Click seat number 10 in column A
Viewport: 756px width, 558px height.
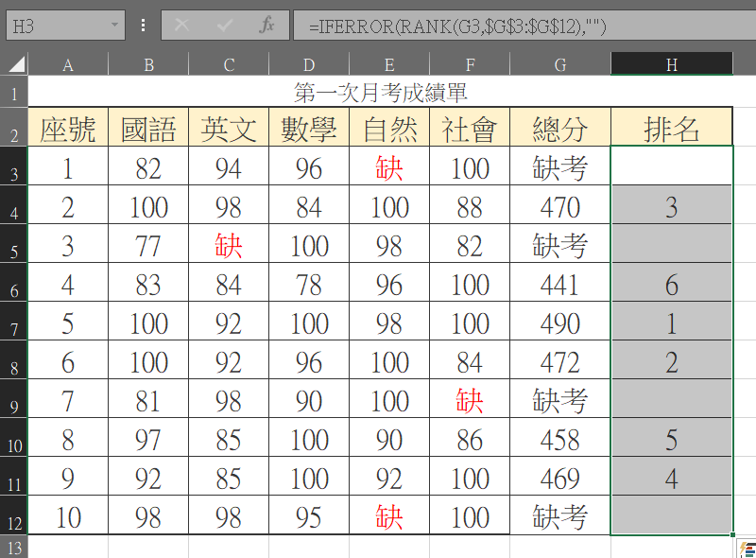pos(68,515)
